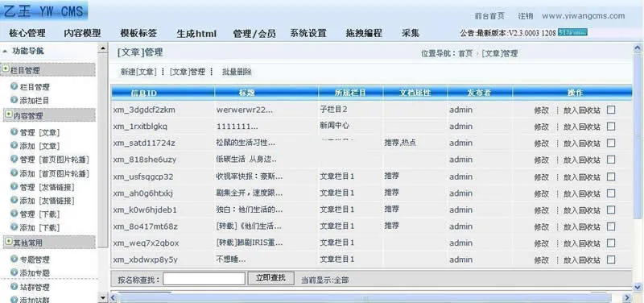This screenshot has width=644, height=303.
Task: Toggle the 其他常用 section expander
Action: coord(8,242)
